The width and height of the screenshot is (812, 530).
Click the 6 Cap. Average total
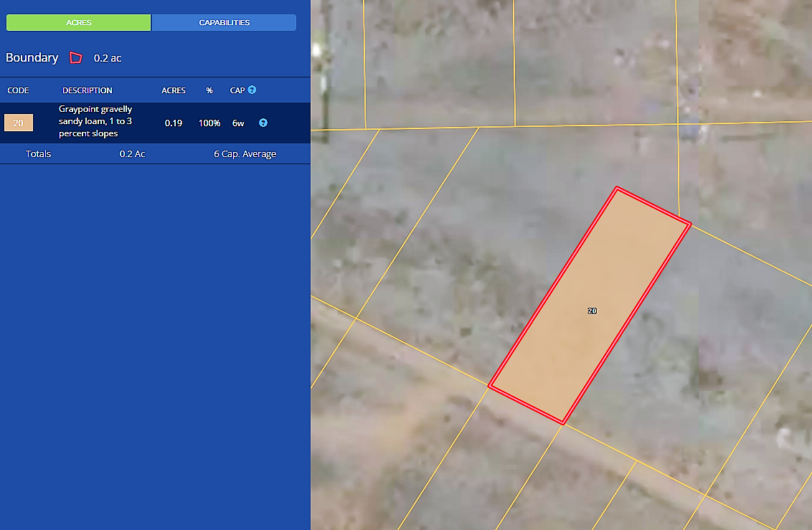tap(245, 154)
